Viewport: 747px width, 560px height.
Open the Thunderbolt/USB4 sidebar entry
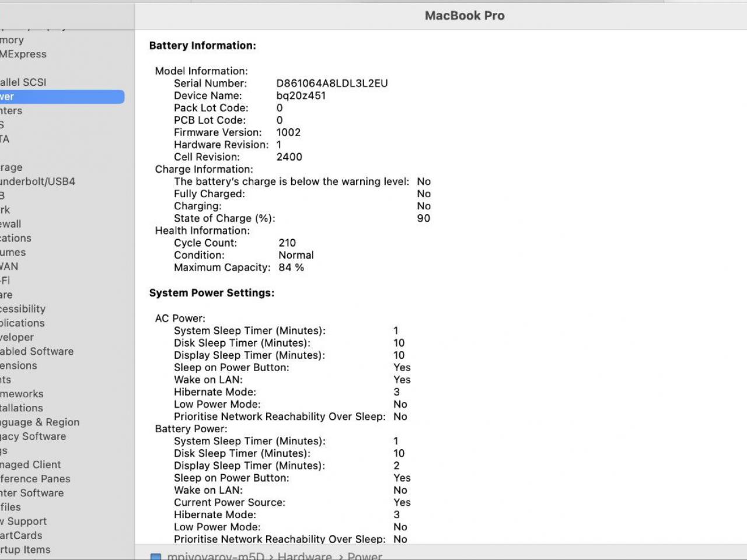pos(37,181)
